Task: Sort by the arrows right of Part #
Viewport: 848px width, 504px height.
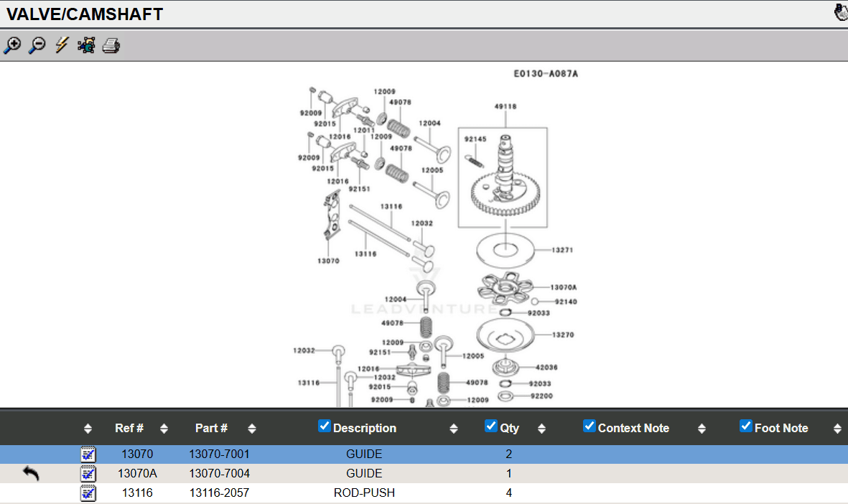Action: point(251,429)
